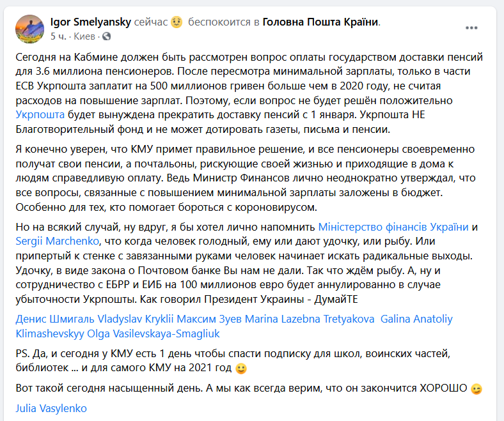This screenshot has width=504, height=421.
Task: Click the winking emoji after ХОРОШО
Action: (476, 389)
